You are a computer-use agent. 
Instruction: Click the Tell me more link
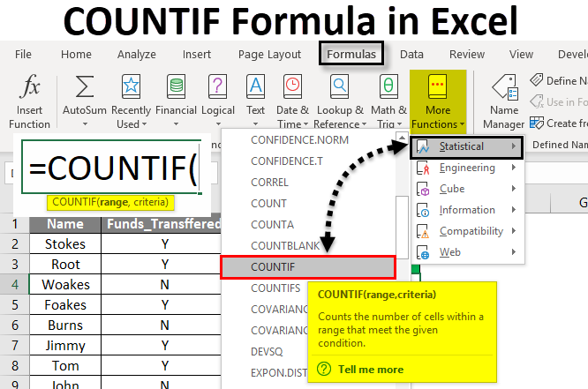pos(371,369)
